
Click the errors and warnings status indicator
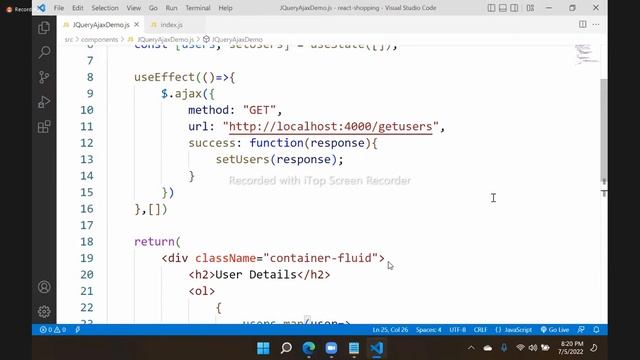tap(53, 330)
